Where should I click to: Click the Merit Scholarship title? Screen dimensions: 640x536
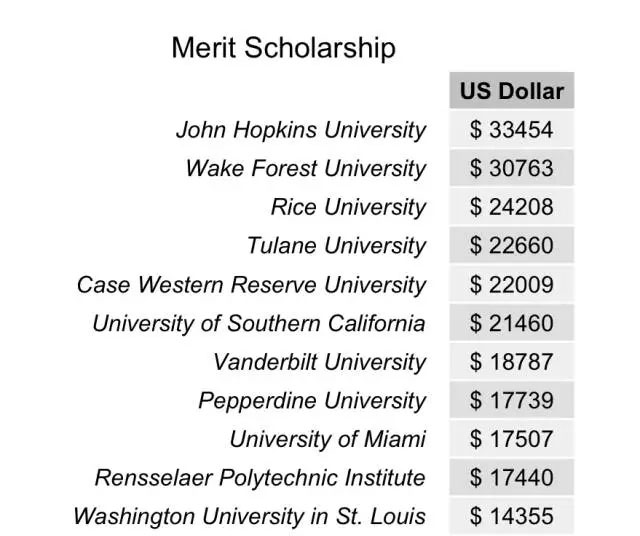pos(283,48)
